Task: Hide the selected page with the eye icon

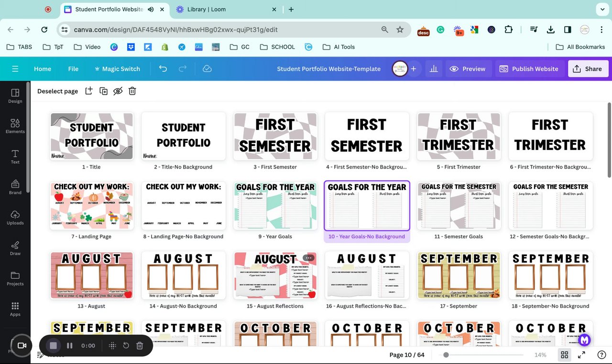Action: point(118,91)
